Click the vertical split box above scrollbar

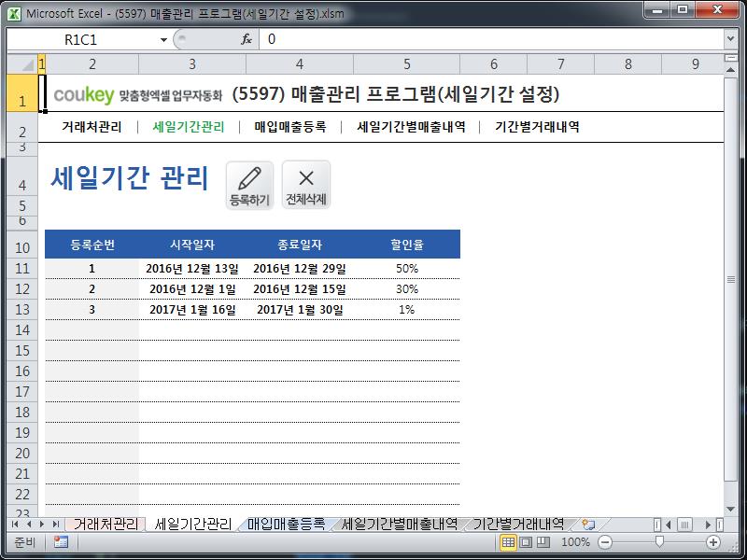730,58
